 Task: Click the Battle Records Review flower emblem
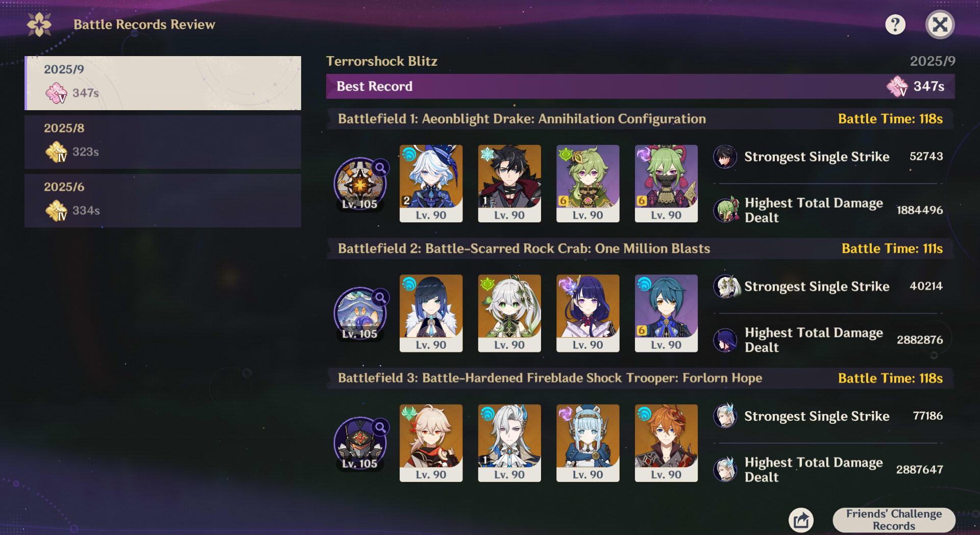(x=39, y=24)
